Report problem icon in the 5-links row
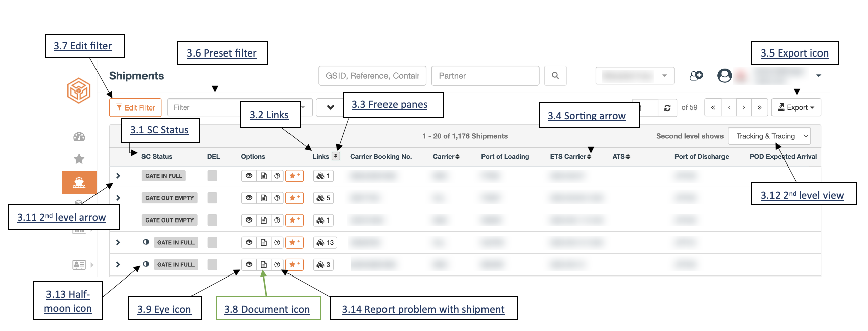The image size is (868, 331). click(277, 198)
